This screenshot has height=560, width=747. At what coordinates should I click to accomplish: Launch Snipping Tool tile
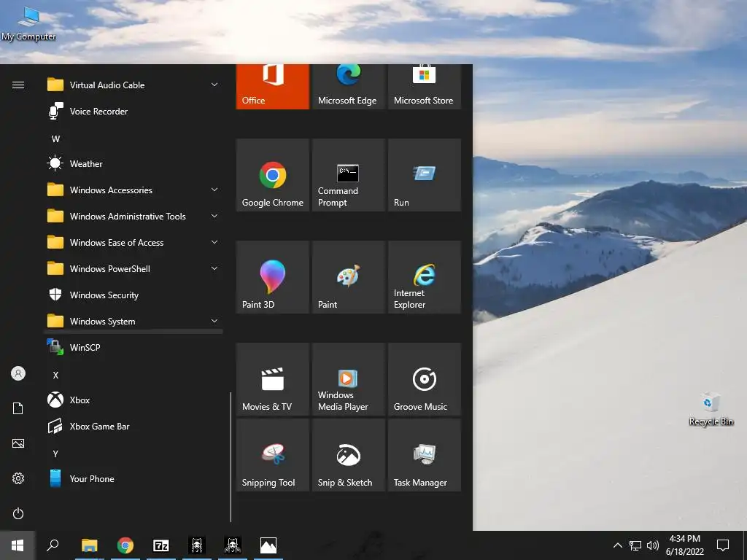click(x=273, y=455)
